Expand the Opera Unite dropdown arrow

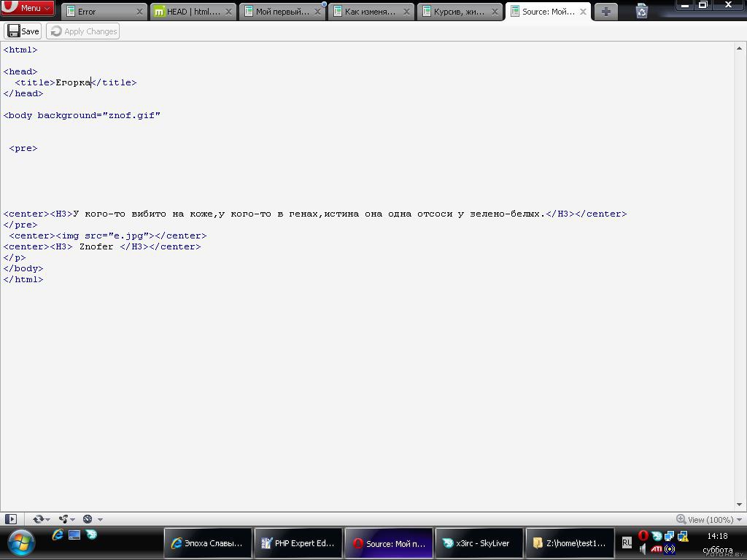click(72, 519)
